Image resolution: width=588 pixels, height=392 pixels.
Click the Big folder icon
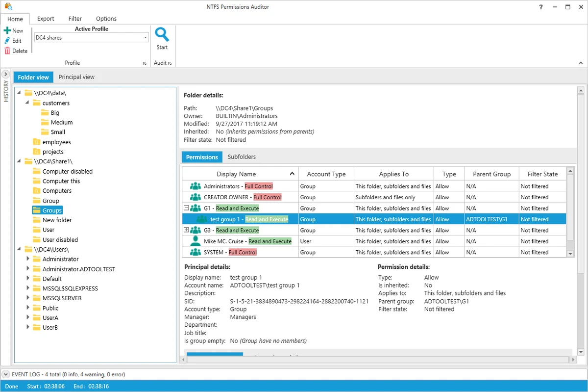pyautogui.click(x=45, y=113)
